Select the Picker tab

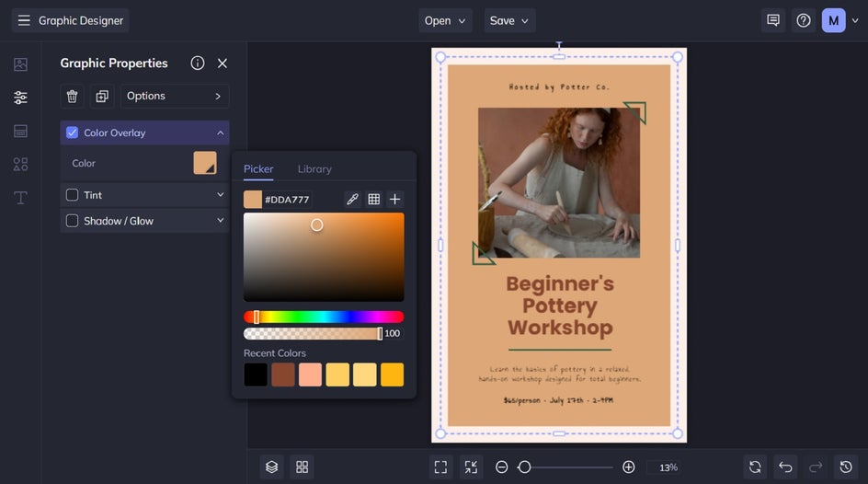pos(258,169)
